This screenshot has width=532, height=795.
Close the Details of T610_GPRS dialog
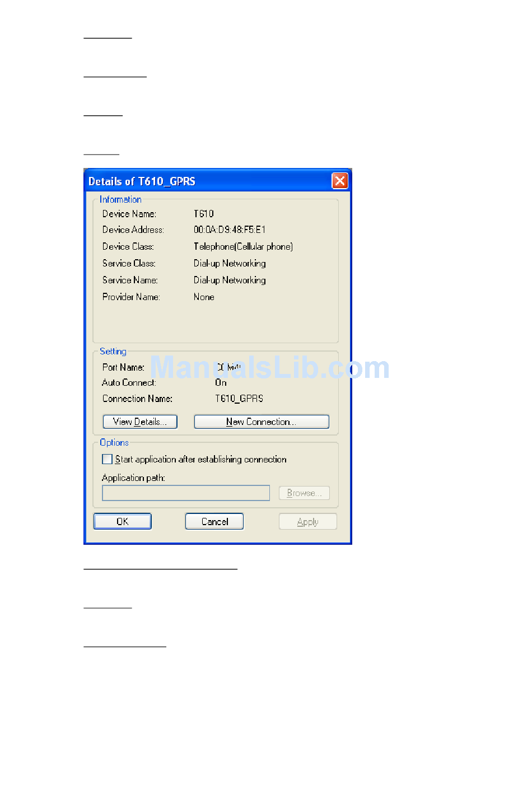click(340, 181)
